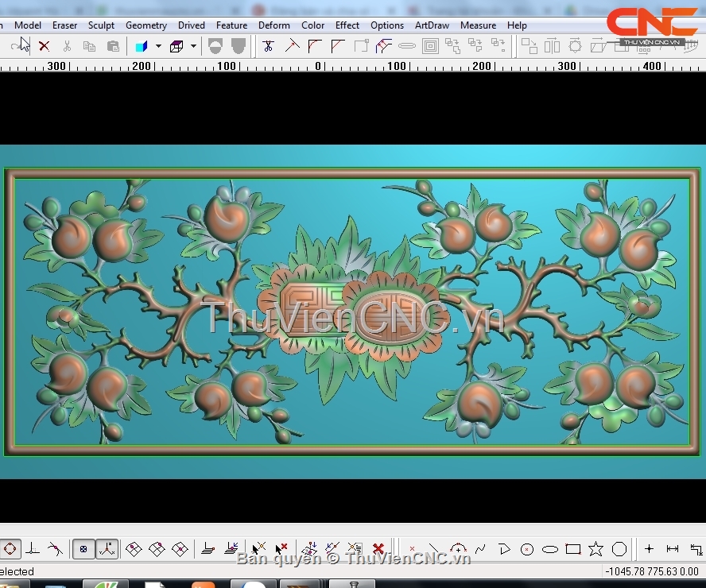The width and height of the screenshot is (706, 588).
Task: Select the star shape drawing tool
Action: [595, 549]
